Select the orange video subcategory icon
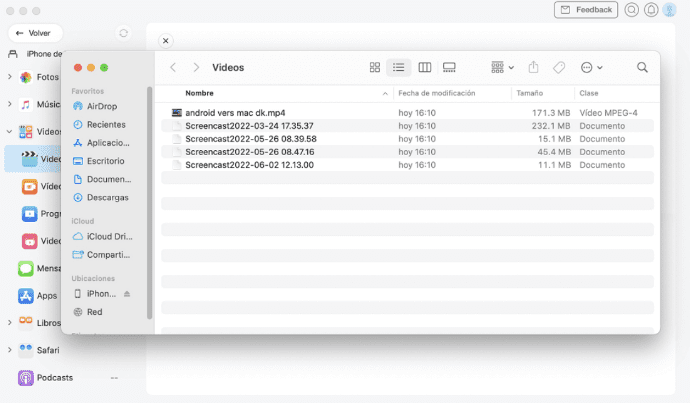Viewport: 690px width, 403px height. pos(29,187)
